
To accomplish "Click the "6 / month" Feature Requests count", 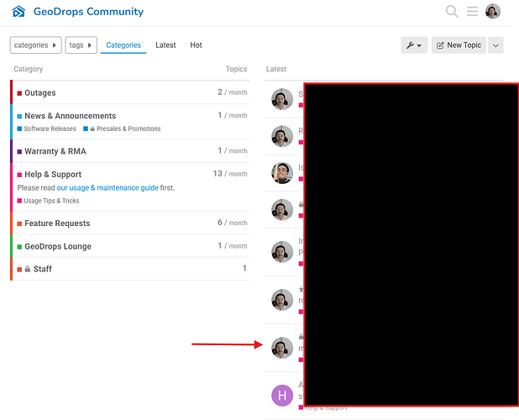I will [x=233, y=223].
